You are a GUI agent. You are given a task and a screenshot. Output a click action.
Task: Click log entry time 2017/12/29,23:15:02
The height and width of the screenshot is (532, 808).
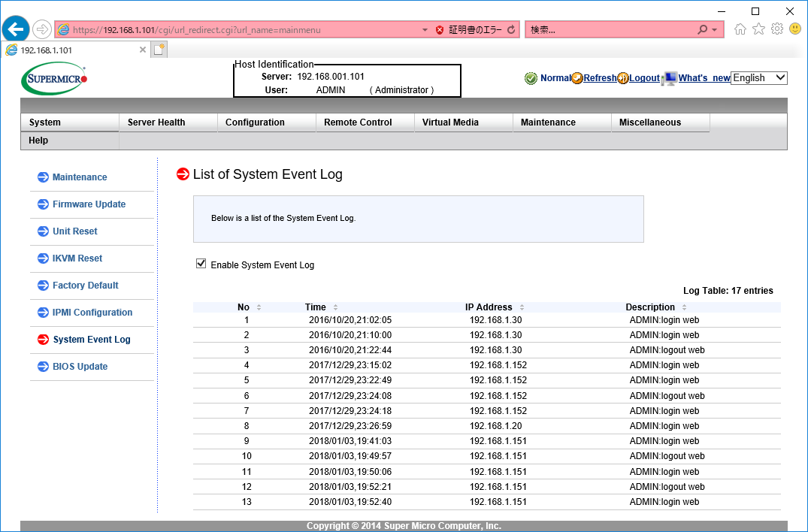click(350, 365)
